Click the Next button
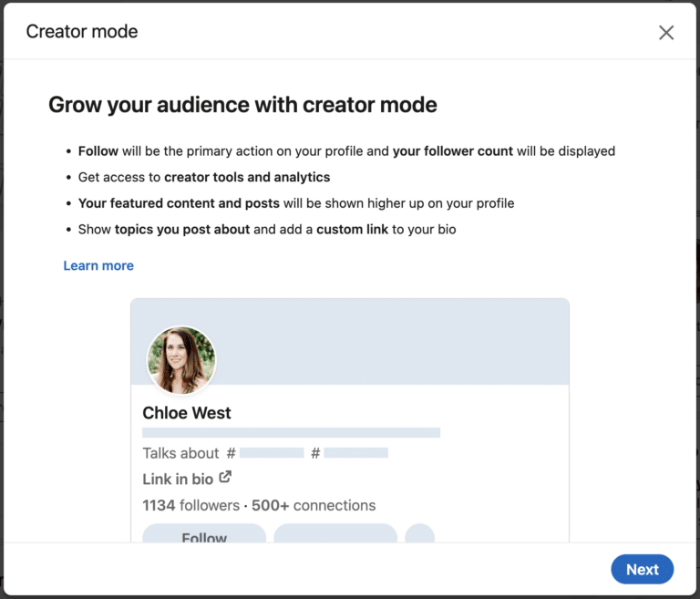700x599 pixels. (642, 569)
